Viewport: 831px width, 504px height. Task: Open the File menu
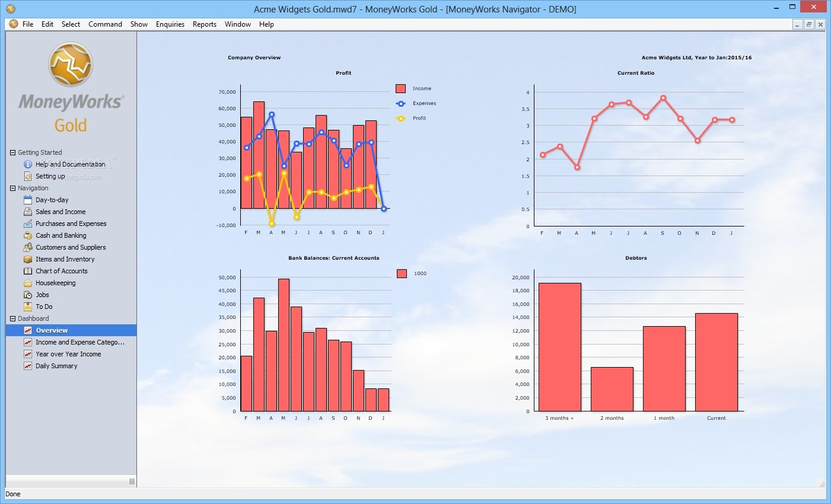pos(28,24)
